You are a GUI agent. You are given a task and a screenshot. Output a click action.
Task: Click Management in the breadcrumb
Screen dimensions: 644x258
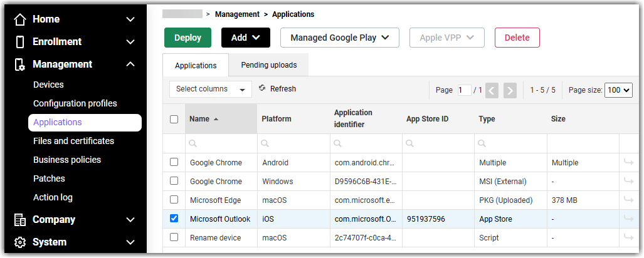point(238,14)
